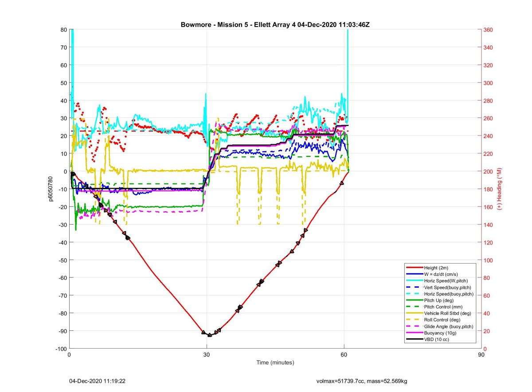
Task: Click the "30" tick on the time axis
Action: pos(206,355)
